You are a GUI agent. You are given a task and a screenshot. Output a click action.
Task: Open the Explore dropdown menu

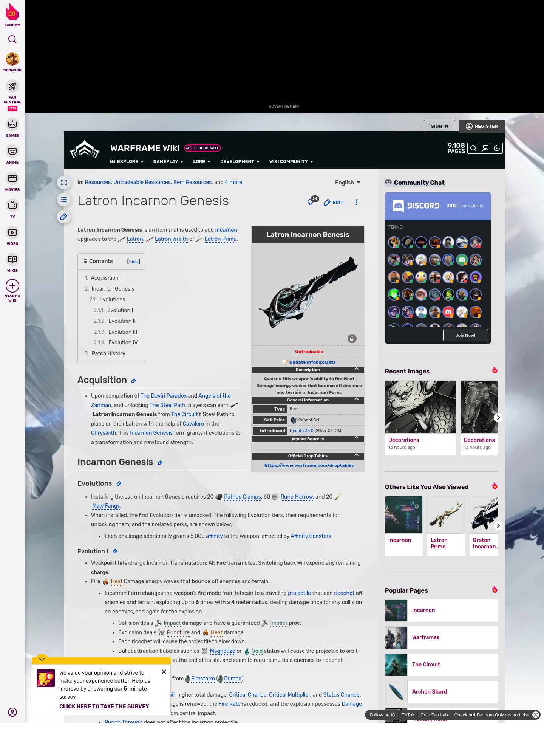click(127, 161)
